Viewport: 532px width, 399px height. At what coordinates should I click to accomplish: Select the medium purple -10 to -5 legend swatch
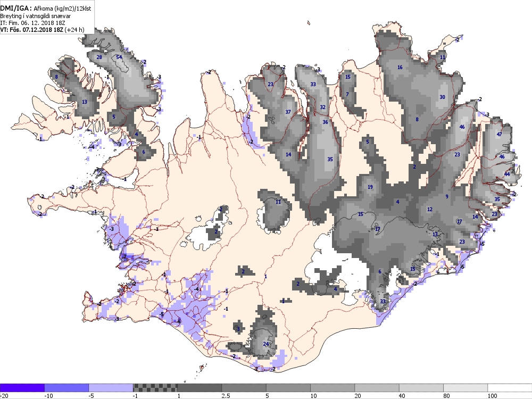(66, 388)
